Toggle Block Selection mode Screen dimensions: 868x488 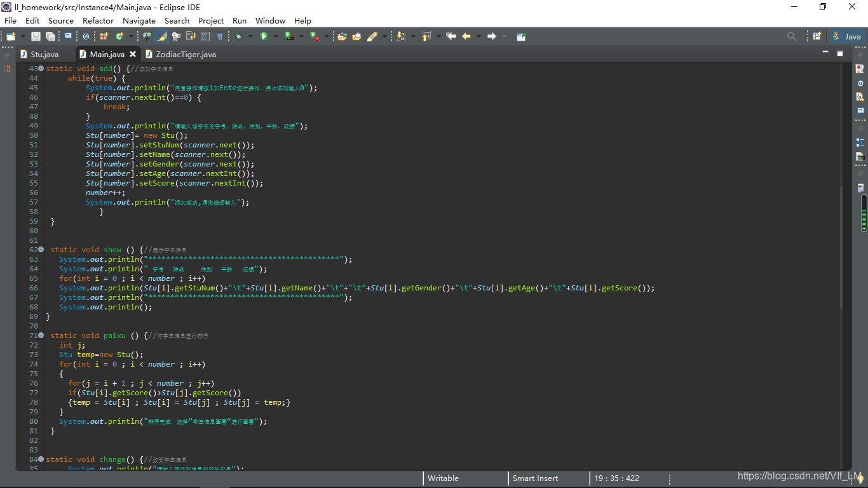[x=205, y=36]
